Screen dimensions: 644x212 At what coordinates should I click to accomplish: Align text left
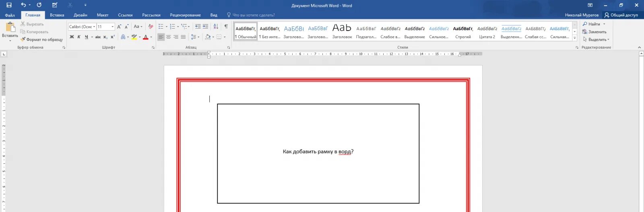(x=161, y=37)
